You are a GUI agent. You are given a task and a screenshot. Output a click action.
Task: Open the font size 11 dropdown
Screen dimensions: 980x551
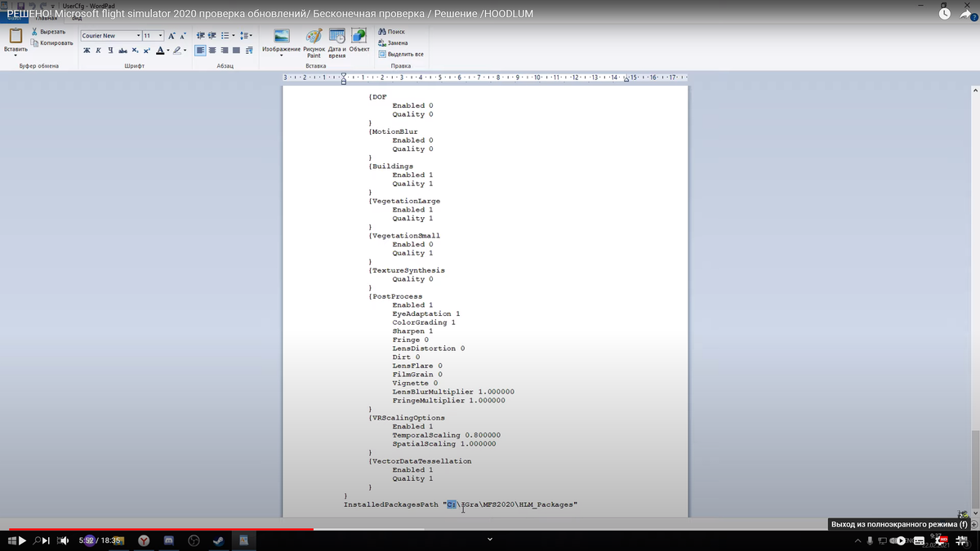160,36
